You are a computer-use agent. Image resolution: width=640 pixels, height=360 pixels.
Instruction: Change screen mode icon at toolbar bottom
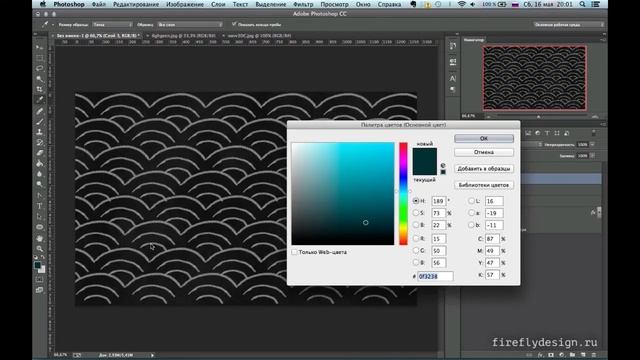(x=40, y=290)
